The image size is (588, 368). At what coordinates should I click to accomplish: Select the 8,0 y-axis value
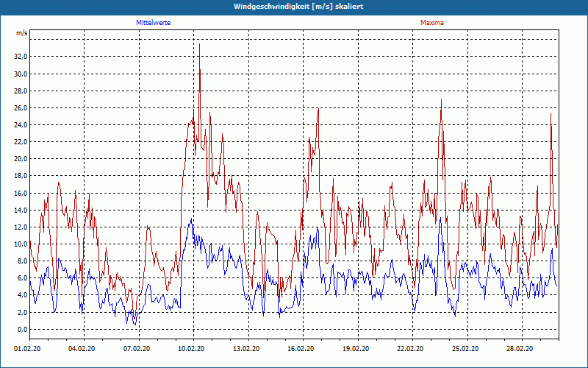[x=22, y=261]
